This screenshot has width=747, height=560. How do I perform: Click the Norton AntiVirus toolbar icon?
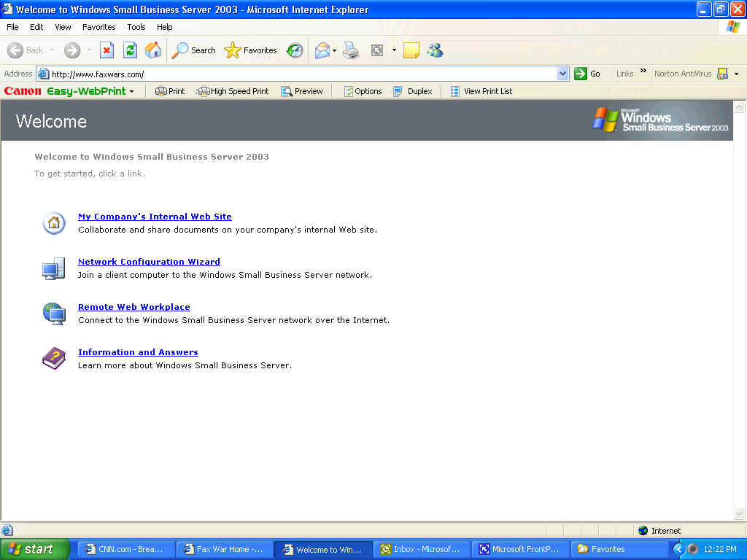pos(723,74)
